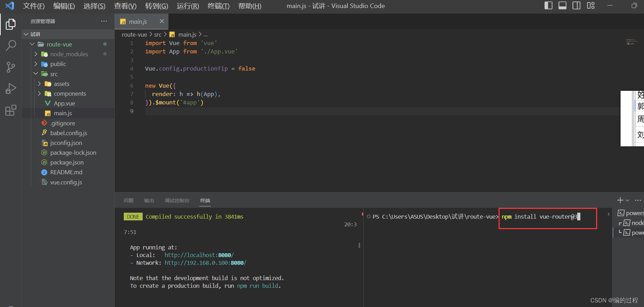Screen dimensions: 644x307
Task: Create new terminal with plus icon
Action: (620, 200)
